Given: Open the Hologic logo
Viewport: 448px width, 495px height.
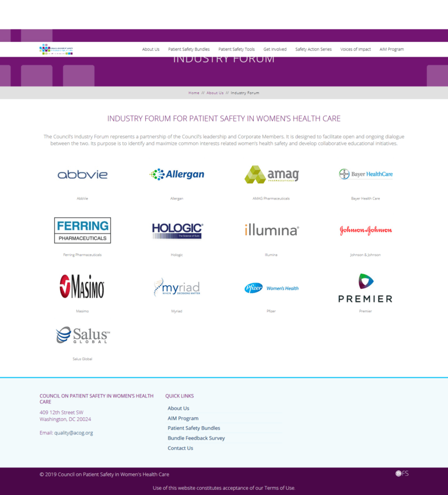Looking at the screenshot, I should 177,231.
